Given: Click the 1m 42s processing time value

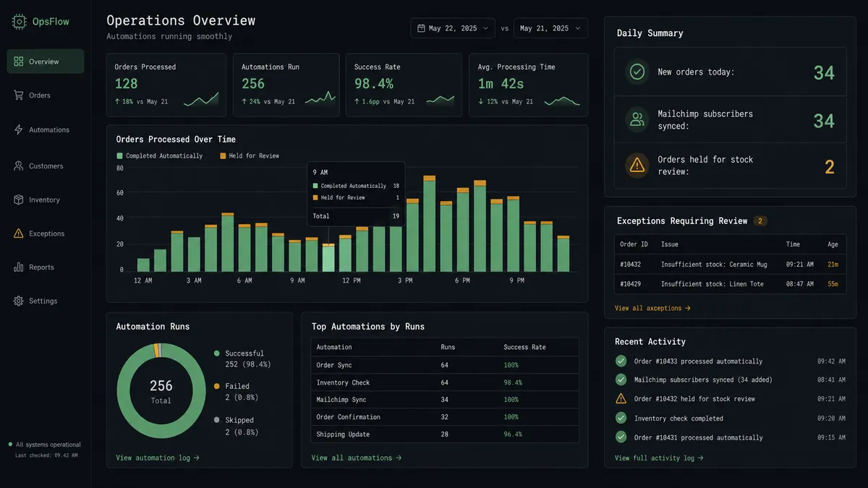Looking at the screenshot, I should pyautogui.click(x=501, y=84).
